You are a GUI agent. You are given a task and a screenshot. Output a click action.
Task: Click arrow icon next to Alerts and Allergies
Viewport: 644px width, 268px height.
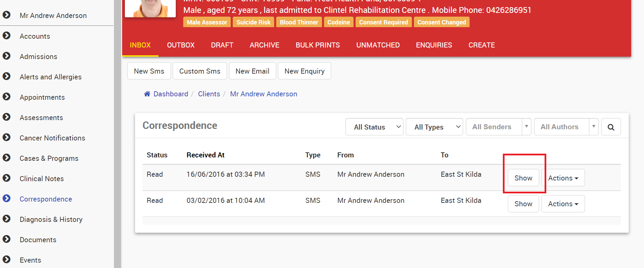coord(6,76)
